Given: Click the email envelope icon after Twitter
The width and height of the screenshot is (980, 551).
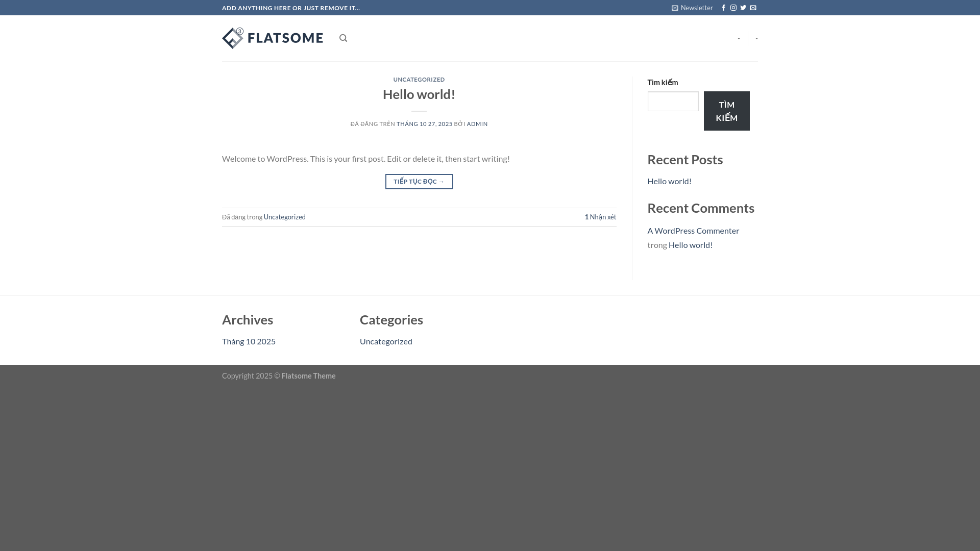Looking at the screenshot, I should [x=753, y=8].
